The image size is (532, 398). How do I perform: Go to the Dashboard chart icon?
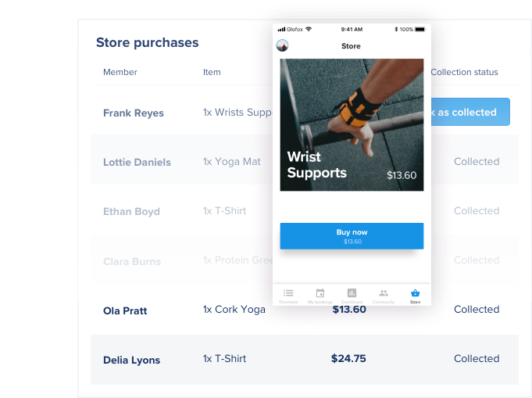(352, 293)
